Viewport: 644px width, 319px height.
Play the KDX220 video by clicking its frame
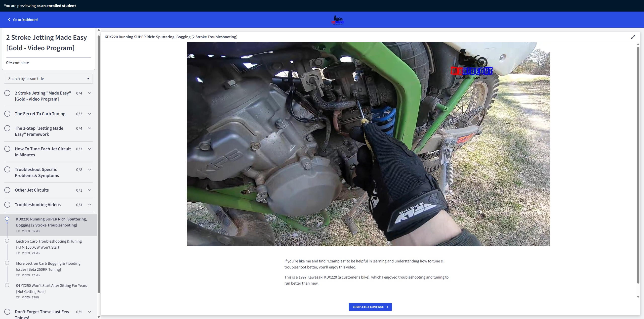[368, 144]
